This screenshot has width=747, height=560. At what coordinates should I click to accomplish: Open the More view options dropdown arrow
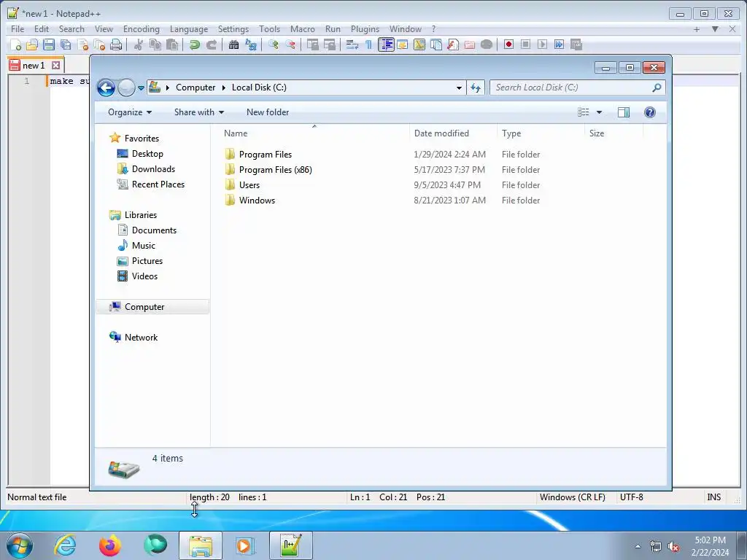pos(600,112)
